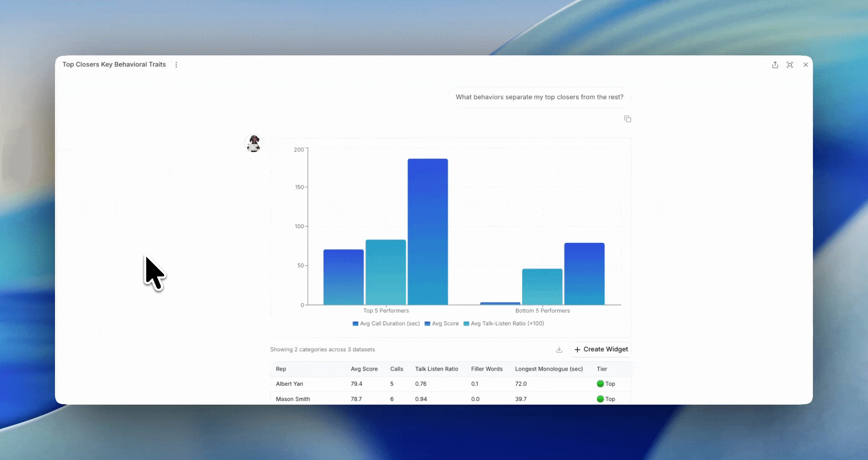The image size is (868, 460).
Task: Open the three-dot options menu beside title
Action: 176,65
